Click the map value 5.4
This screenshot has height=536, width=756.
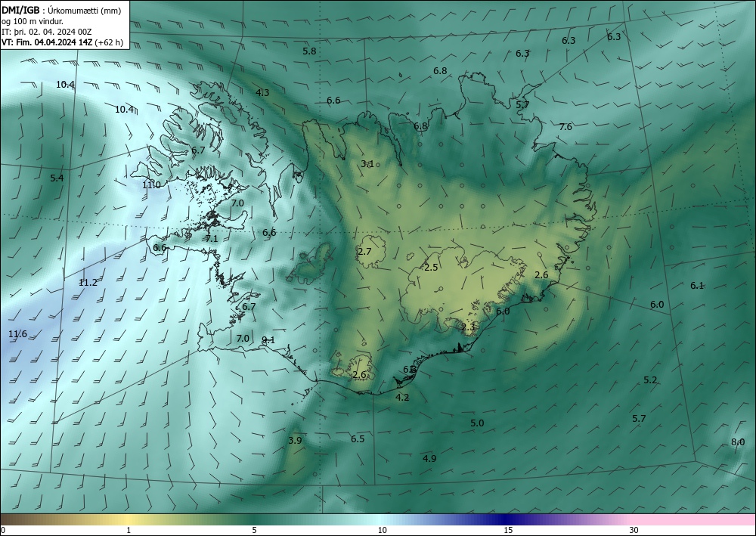(57, 178)
